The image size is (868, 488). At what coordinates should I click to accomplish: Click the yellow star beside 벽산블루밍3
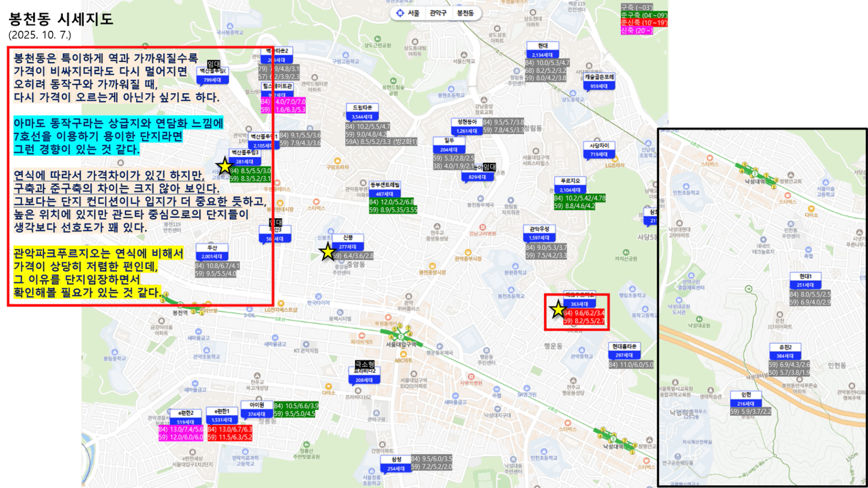[224, 166]
